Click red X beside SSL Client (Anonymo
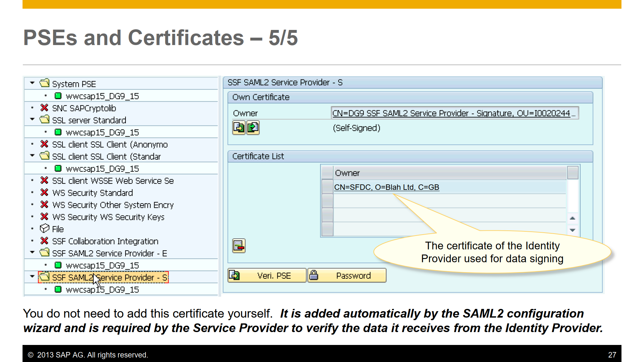The width and height of the screenshot is (644, 362). pyautogui.click(x=44, y=144)
